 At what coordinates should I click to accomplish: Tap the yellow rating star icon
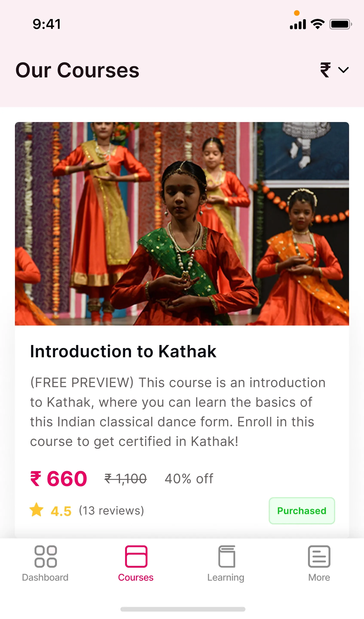click(x=37, y=510)
